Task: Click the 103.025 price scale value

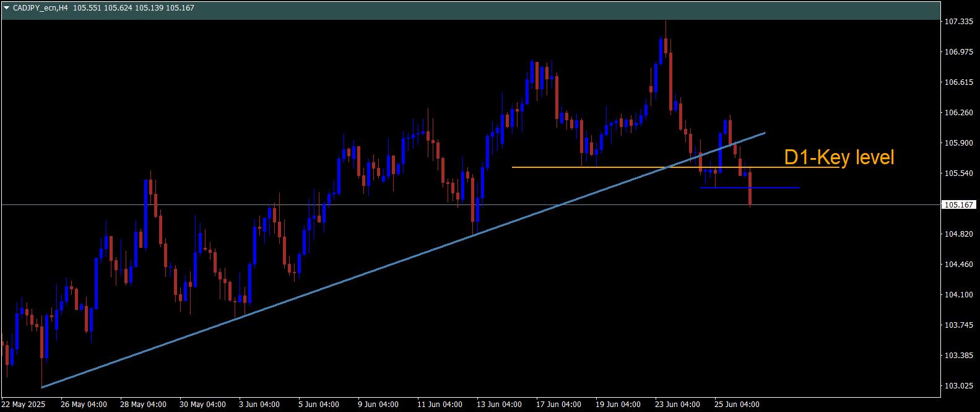Action: pyautogui.click(x=958, y=386)
